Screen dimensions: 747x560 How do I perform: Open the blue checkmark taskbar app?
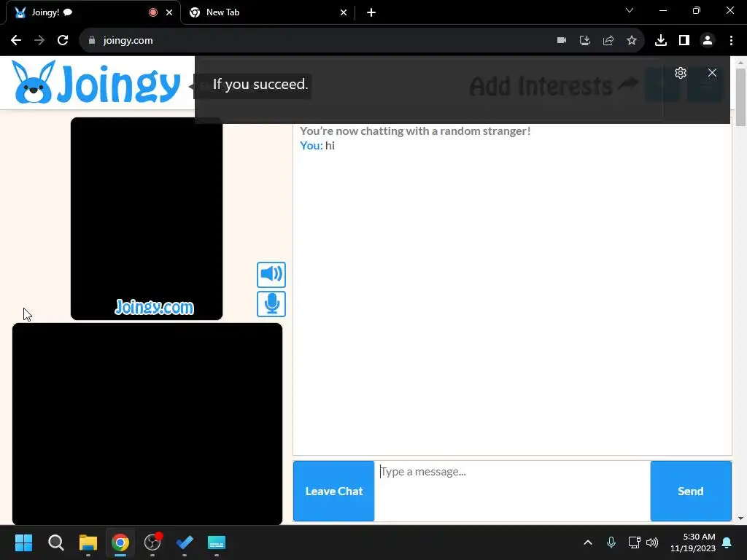click(x=185, y=542)
